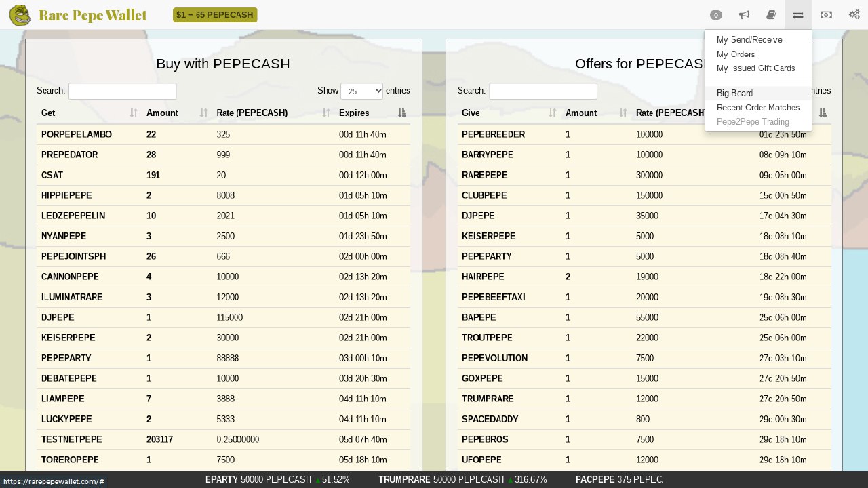Select TOREROPEPE buy row
Image resolution: width=868 pixels, height=488 pixels.
tap(223, 460)
